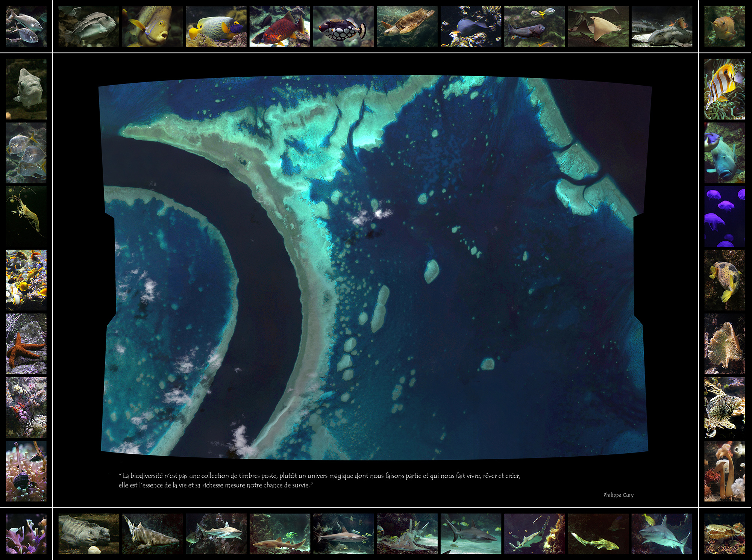Click the purple coral corner thumbnail
Viewport: 752px width, 560px height.
click(x=26, y=534)
